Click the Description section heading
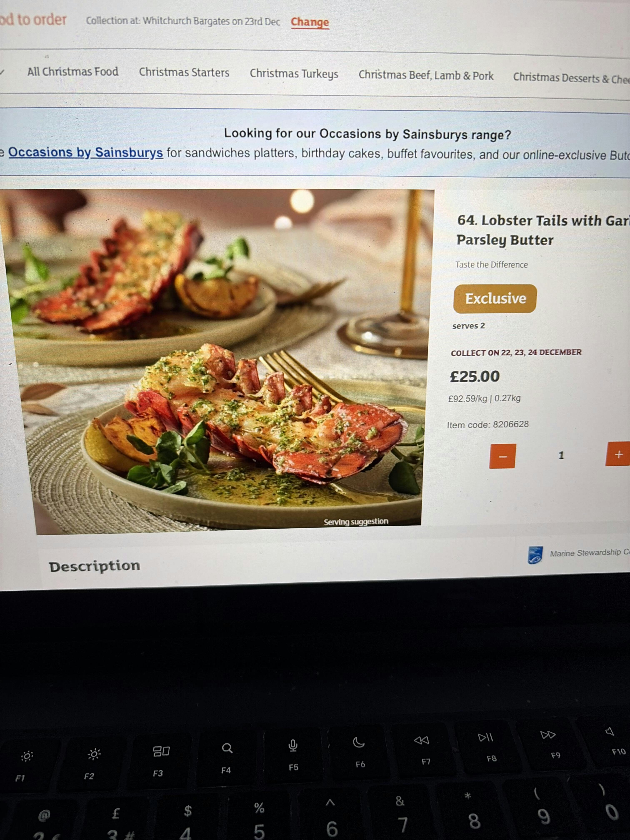This screenshot has height=840, width=630. click(x=95, y=566)
